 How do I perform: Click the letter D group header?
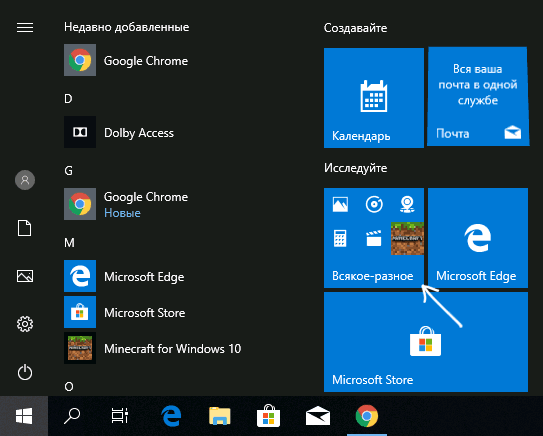click(x=68, y=99)
